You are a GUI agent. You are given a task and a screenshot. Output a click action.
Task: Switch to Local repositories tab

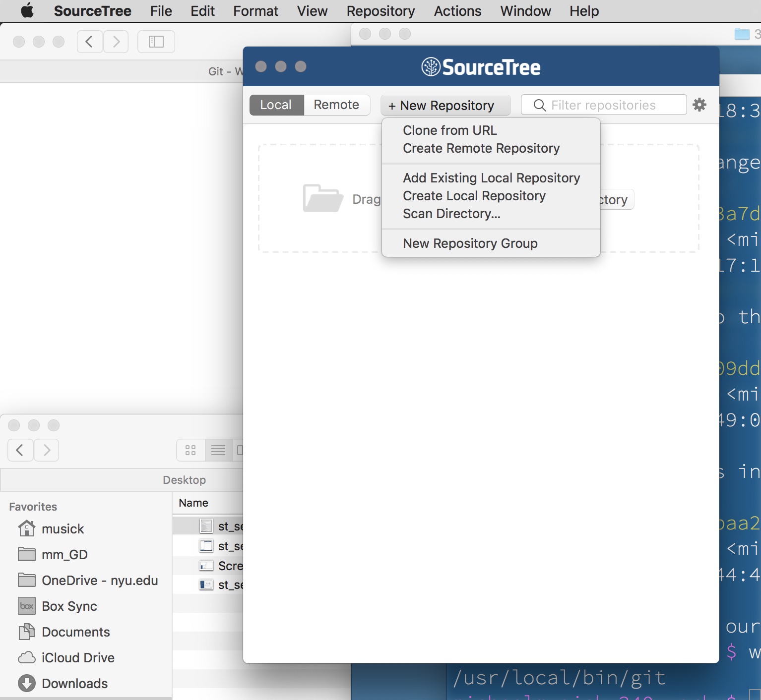(x=276, y=105)
